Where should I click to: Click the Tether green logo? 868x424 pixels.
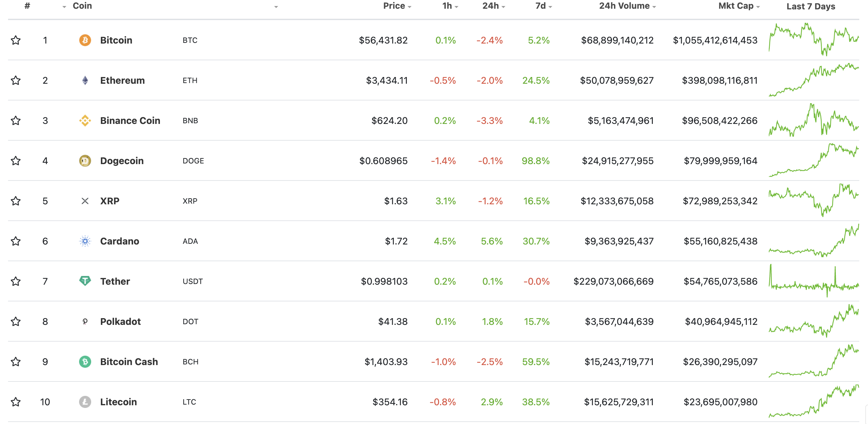coord(85,281)
